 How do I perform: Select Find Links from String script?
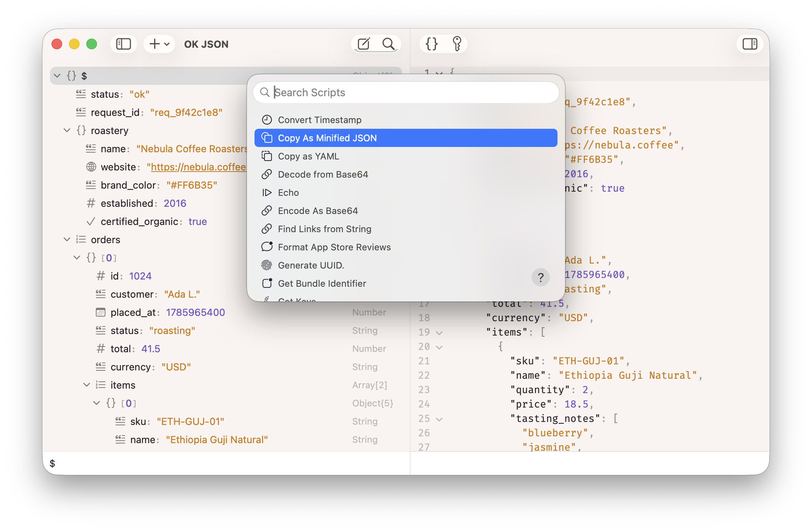click(x=406, y=229)
